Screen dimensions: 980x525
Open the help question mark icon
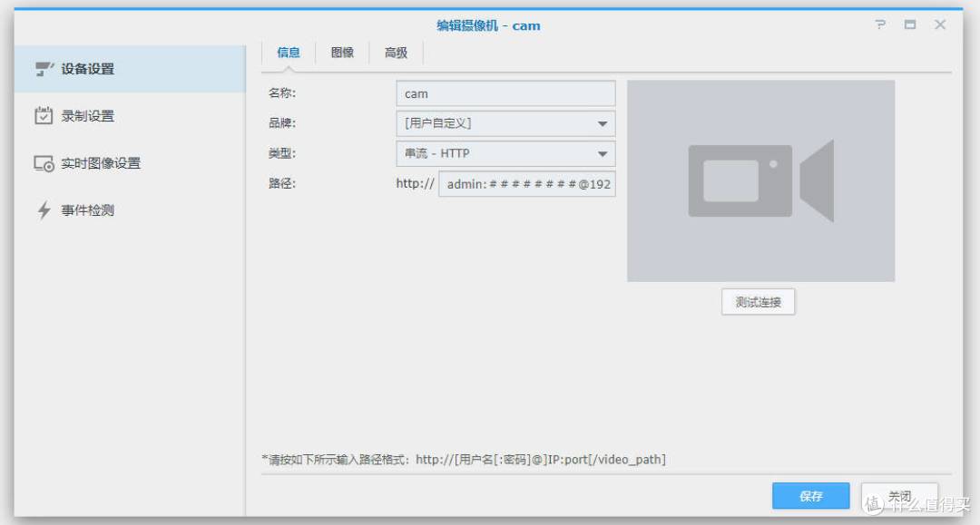(880, 24)
